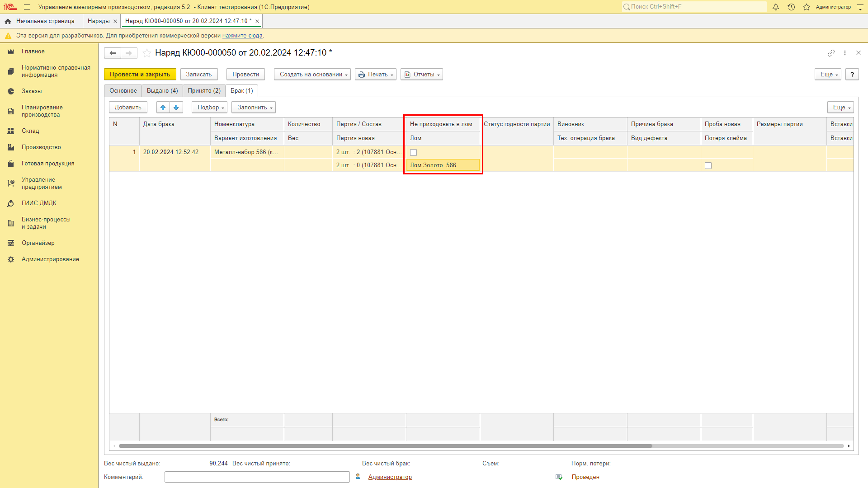868x488 pixels.
Task: Open the history clock icon
Action: click(x=791, y=7)
